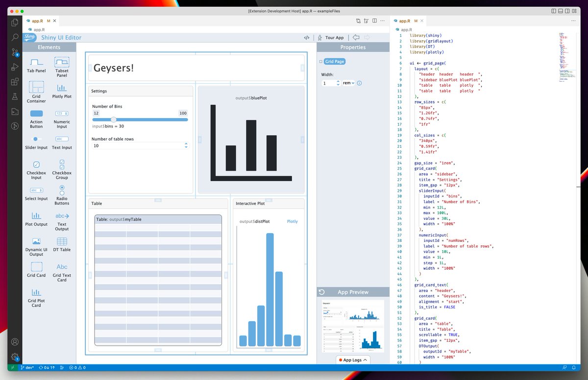
Task: Click the Plotly link in Interactive Plot card
Action: pos(292,222)
